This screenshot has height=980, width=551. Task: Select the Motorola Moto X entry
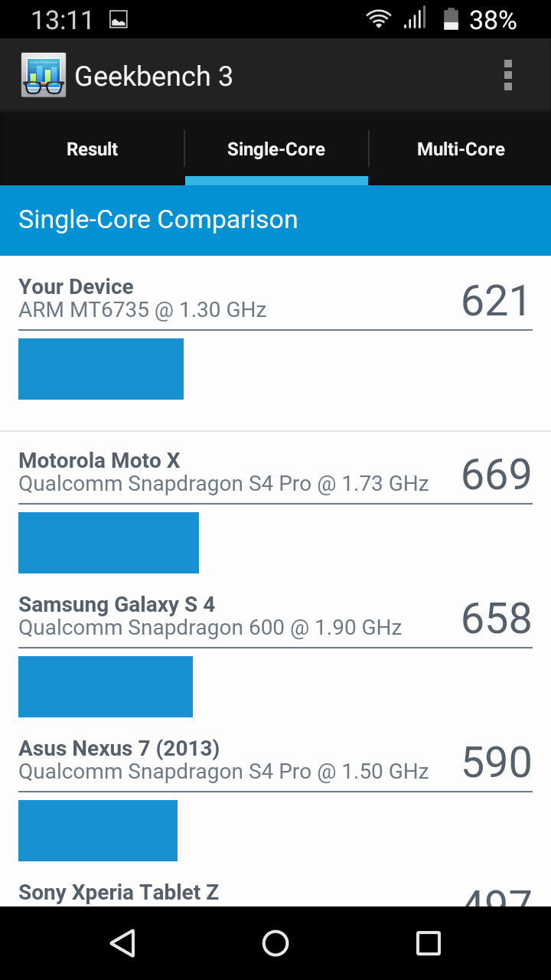pos(275,511)
